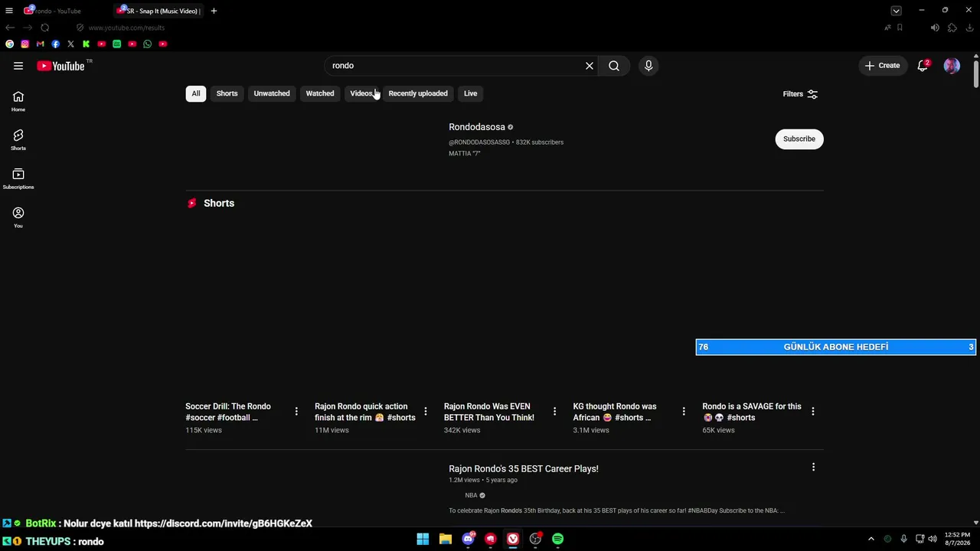Open Rajon Rondo Was EVEN BETTER short

coord(489,412)
